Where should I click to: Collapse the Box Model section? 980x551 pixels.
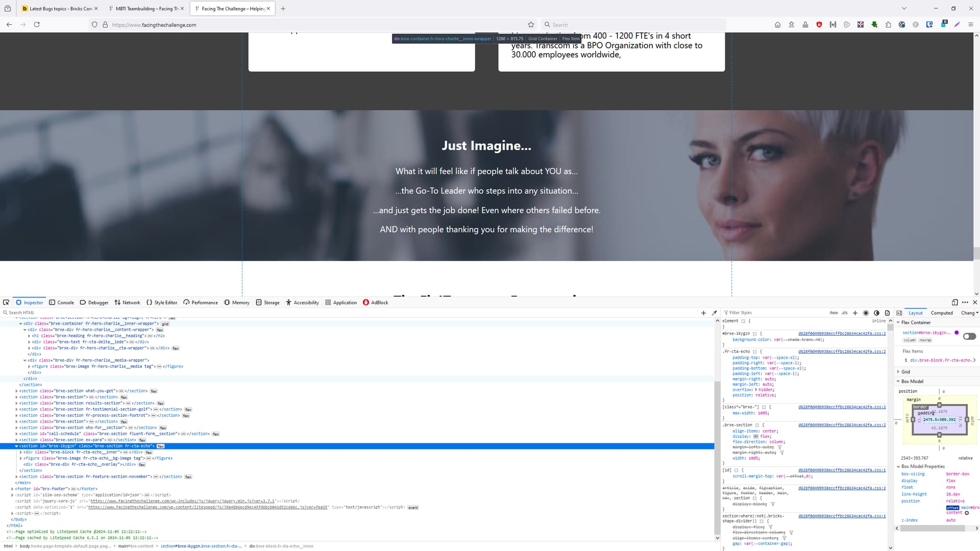(x=912, y=382)
